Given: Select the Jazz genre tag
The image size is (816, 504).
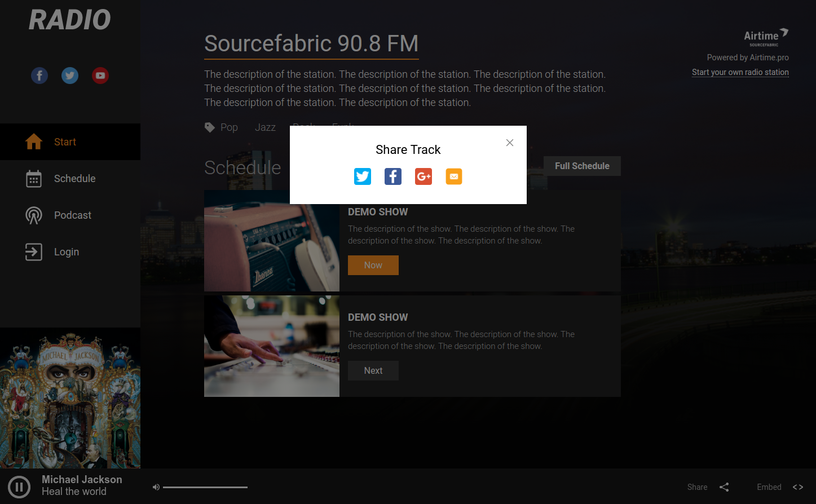Looking at the screenshot, I should coord(265,127).
